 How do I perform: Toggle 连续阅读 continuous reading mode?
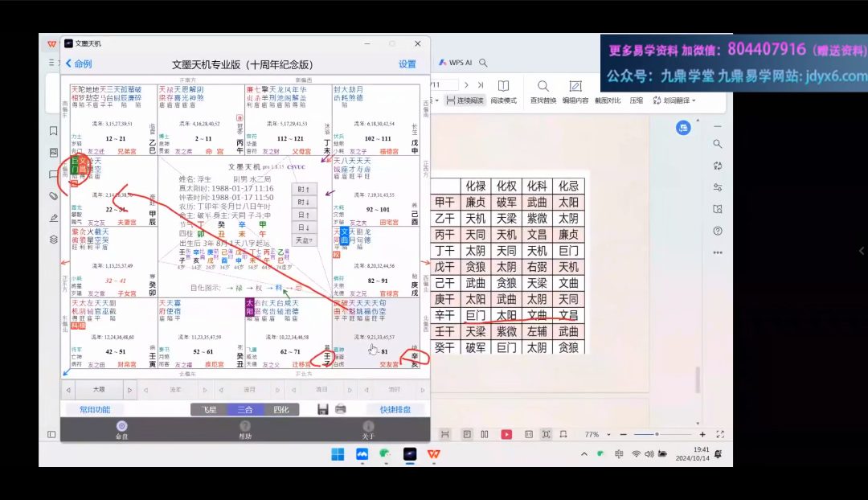pyautogui.click(x=465, y=100)
